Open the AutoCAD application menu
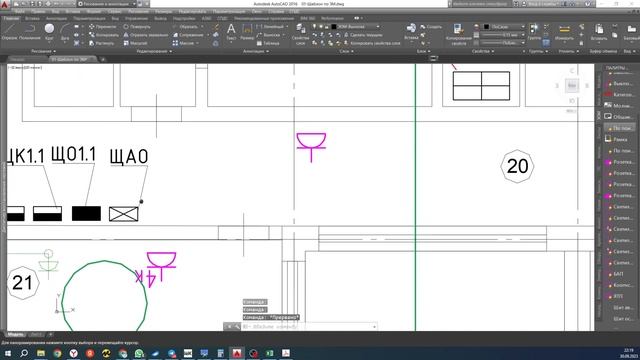This screenshot has height=360, width=640. 5,4
